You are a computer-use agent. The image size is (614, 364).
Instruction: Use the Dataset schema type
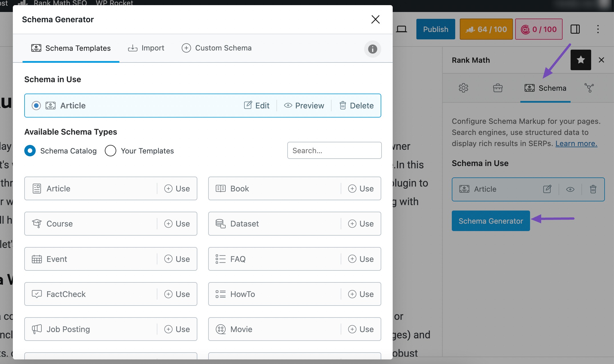click(x=361, y=224)
